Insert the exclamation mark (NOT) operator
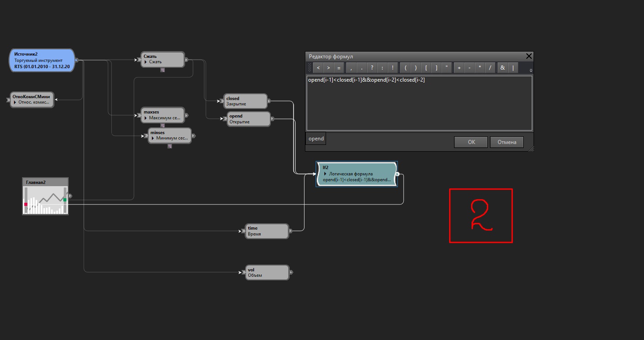 pyautogui.click(x=393, y=68)
